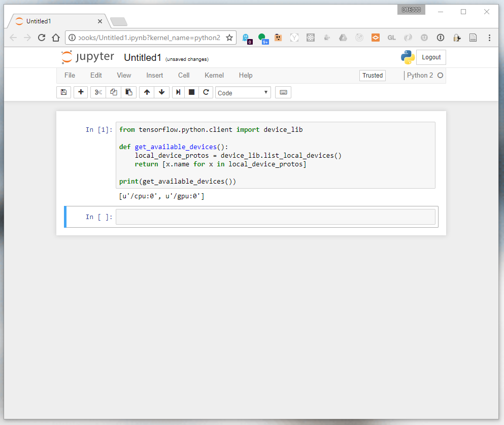Insert a new cell with the plus icon

[x=81, y=92]
